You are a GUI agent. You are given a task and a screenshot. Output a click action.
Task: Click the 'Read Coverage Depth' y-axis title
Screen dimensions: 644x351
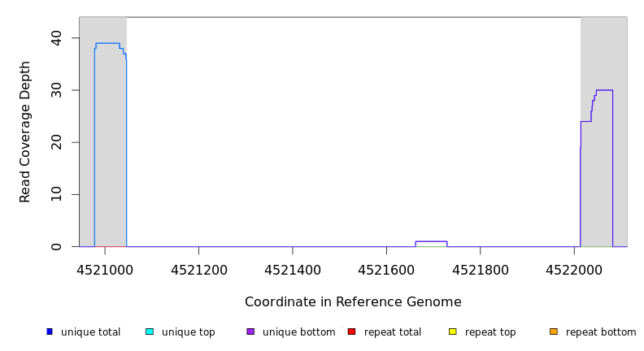pos(25,132)
